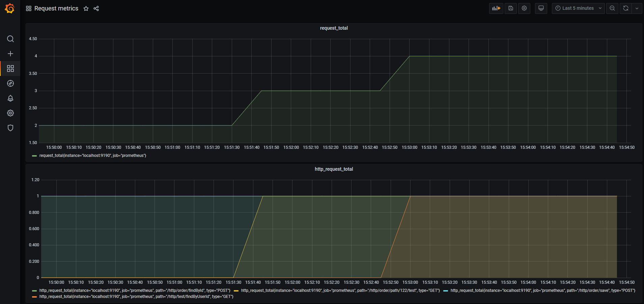Click the Grafana logo home icon
Viewport: 644px width, 304px height.
[10, 8]
